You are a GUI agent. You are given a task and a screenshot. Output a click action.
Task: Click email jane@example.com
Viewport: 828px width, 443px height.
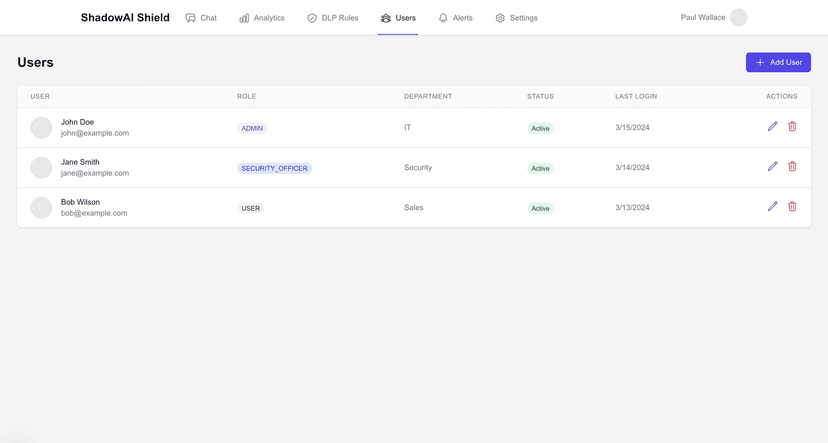click(95, 173)
